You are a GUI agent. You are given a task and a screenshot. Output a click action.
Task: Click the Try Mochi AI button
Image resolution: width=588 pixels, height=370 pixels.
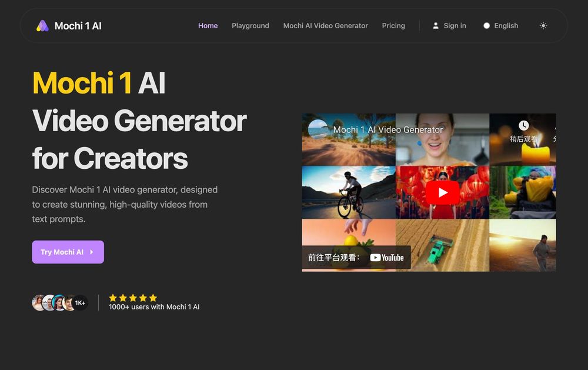click(68, 252)
